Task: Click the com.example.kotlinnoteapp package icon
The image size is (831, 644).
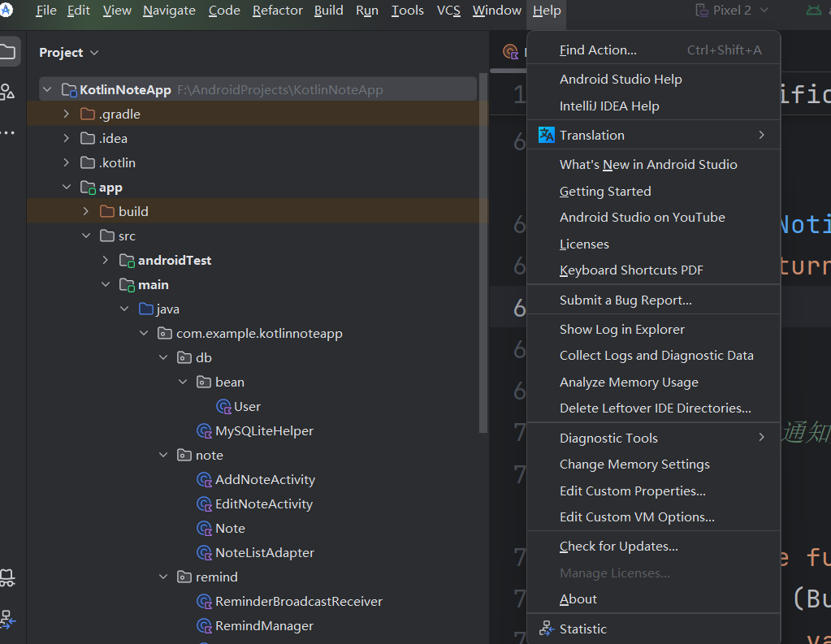Action: [165, 334]
